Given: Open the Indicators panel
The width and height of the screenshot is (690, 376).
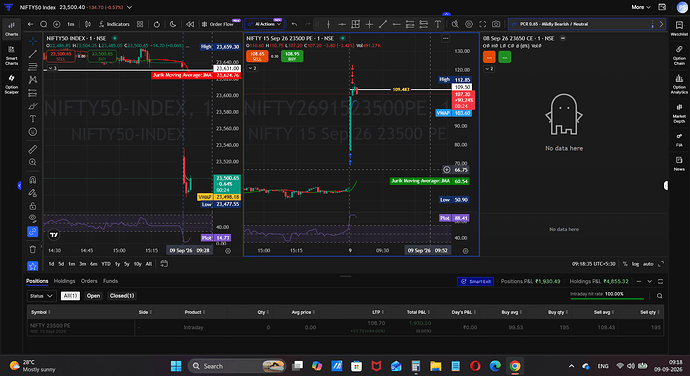Looking at the screenshot, I should tap(114, 24).
